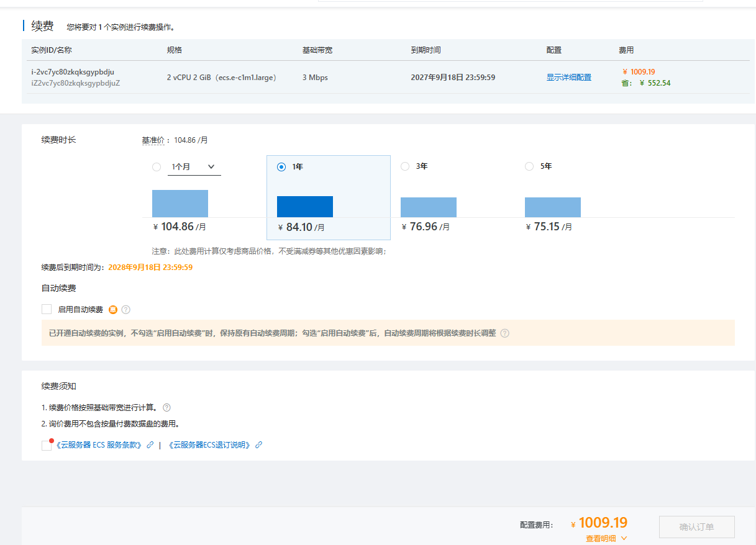Click the ¥104.86 /月 price under 1个月
756x545 pixels.
pos(180,227)
